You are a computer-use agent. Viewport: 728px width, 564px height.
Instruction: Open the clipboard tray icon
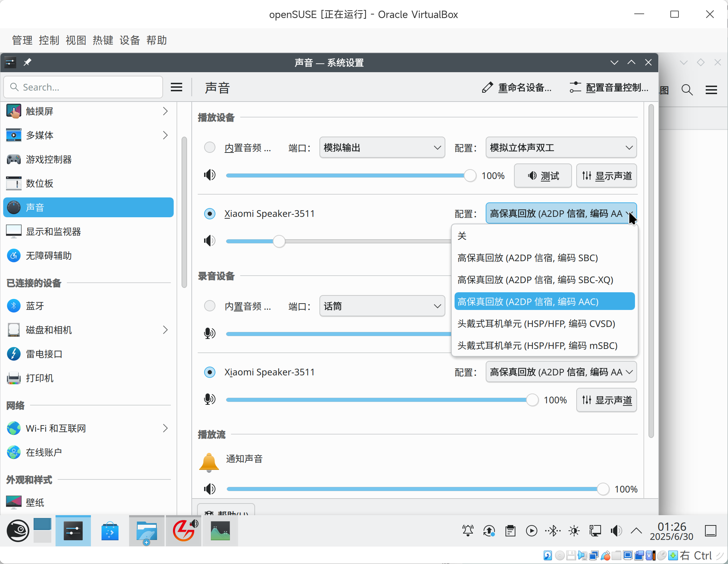coord(510,530)
